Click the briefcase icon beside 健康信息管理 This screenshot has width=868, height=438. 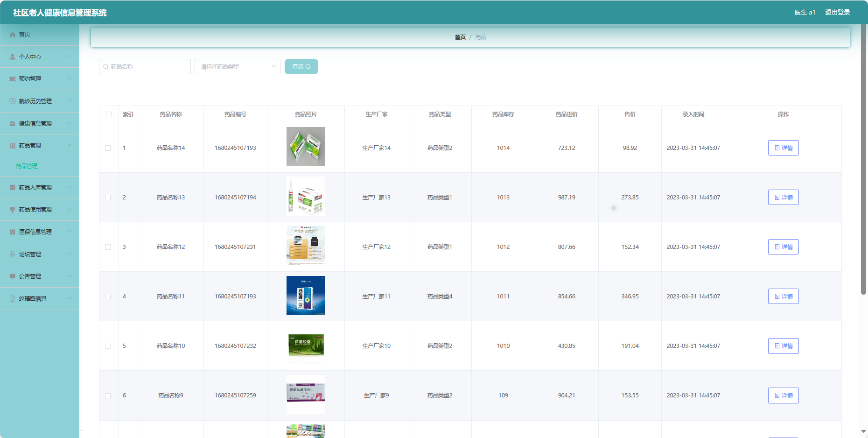tap(13, 124)
